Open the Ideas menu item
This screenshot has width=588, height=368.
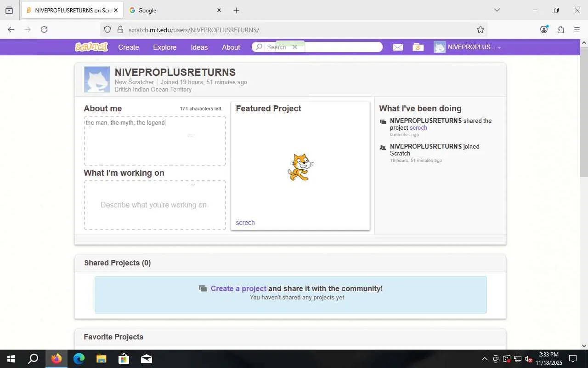tap(199, 47)
